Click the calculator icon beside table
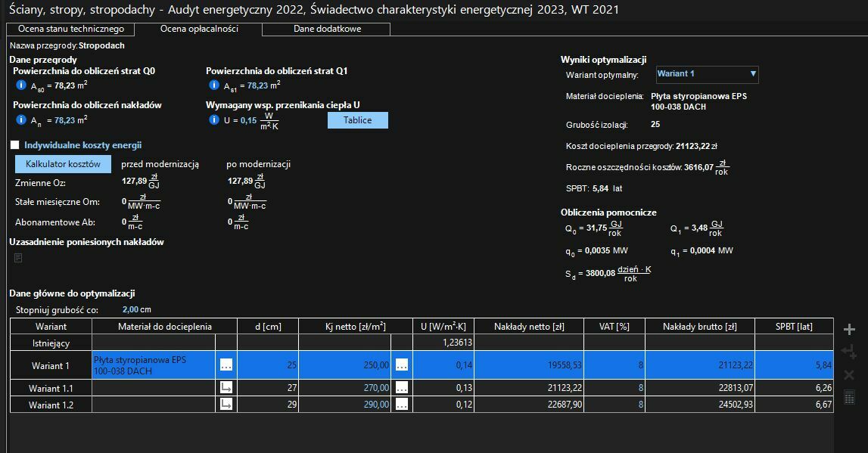 [849, 397]
